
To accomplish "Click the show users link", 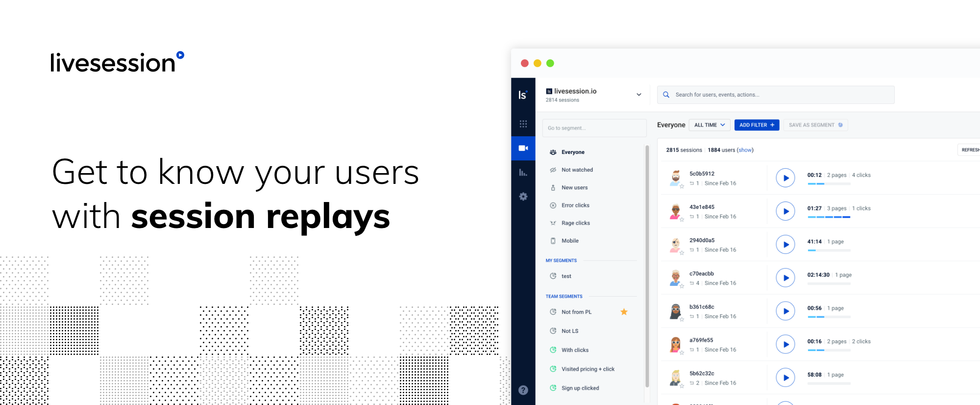I will click(x=745, y=150).
